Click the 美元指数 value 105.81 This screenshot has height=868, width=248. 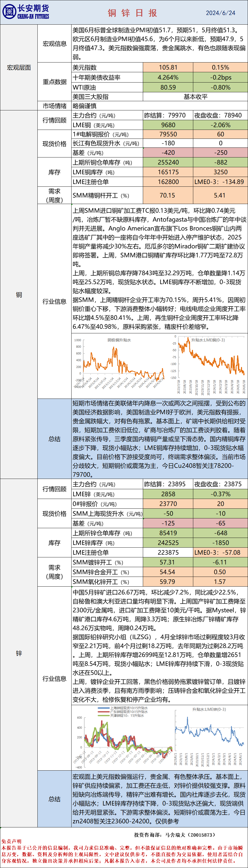pos(168,67)
